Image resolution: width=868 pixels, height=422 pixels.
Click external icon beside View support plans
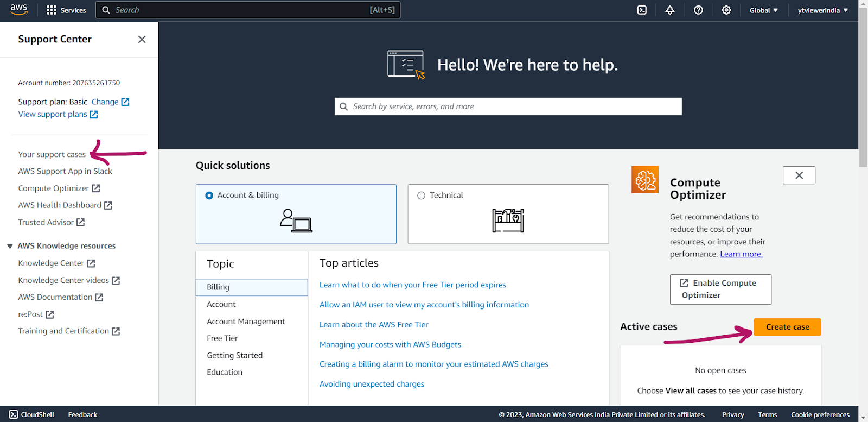(x=94, y=114)
